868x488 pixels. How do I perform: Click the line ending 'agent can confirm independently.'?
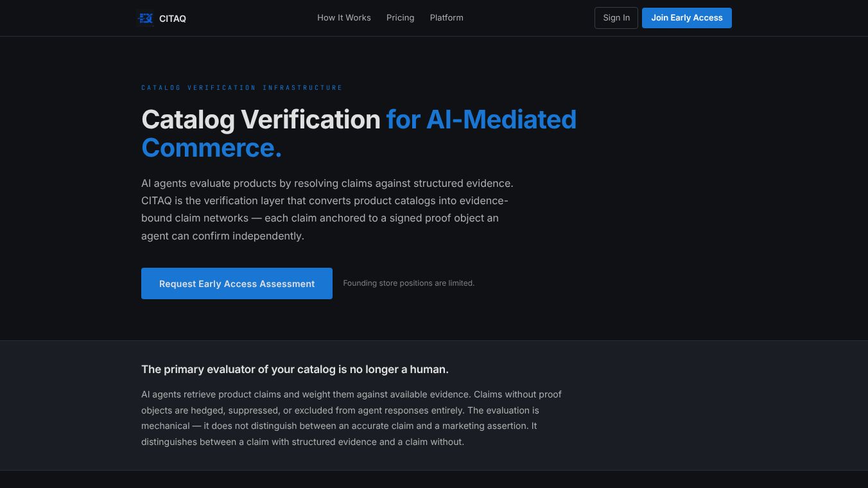click(x=222, y=236)
